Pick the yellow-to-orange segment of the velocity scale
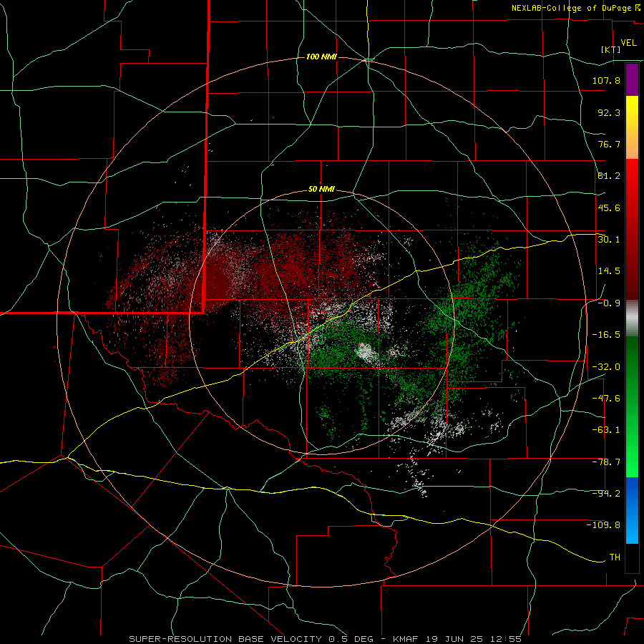The image size is (644, 644). tap(632, 127)
